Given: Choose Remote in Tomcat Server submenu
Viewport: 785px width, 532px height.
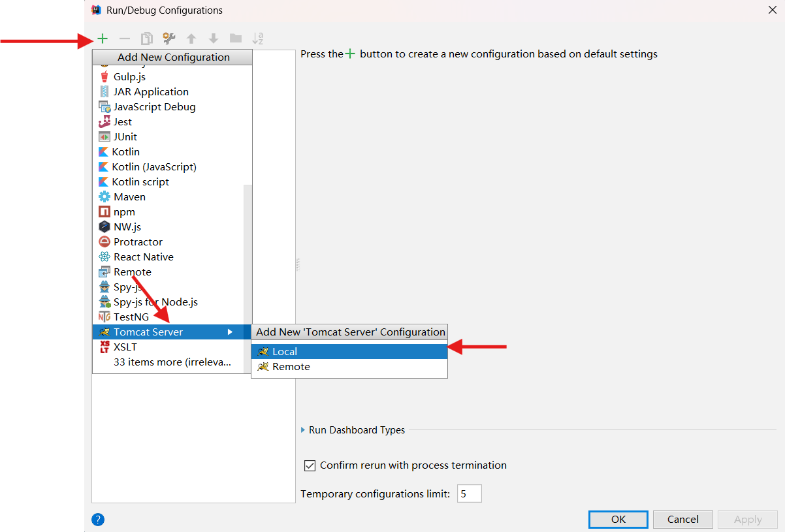Looking at the screenshot, I should (349, 366).
